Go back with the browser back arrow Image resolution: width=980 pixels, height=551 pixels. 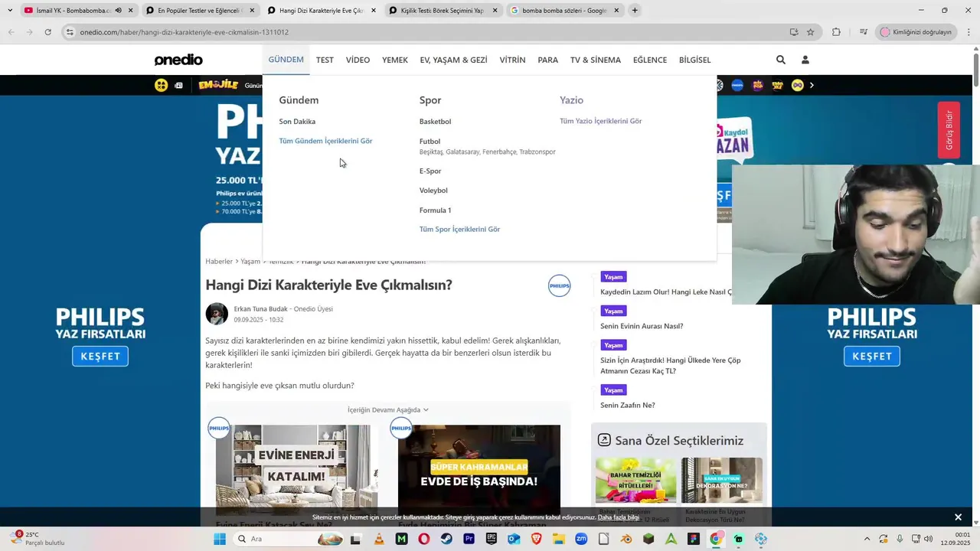[11, 32]
